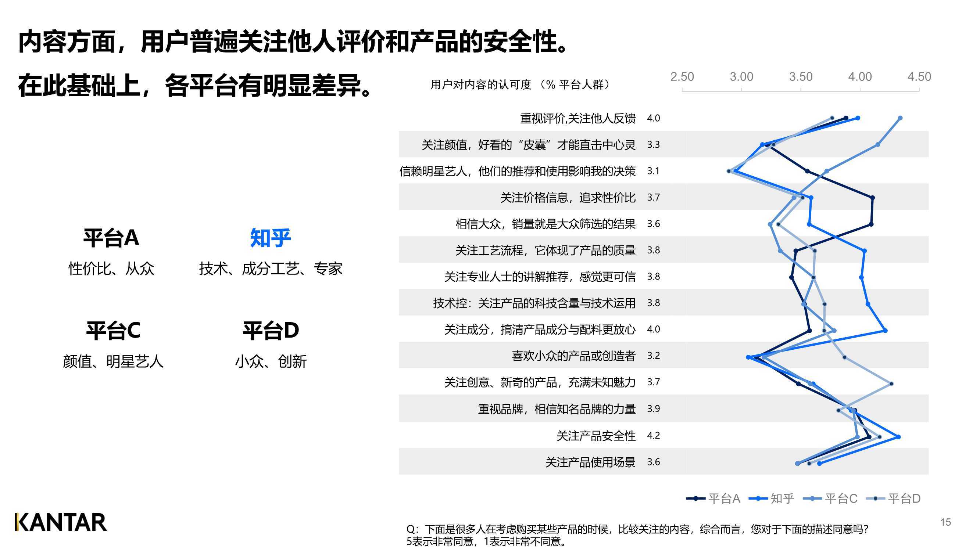980x551 pixels.
Task: Click 平台A data point on 关注价格信息 row
Action: pos(873,198)
